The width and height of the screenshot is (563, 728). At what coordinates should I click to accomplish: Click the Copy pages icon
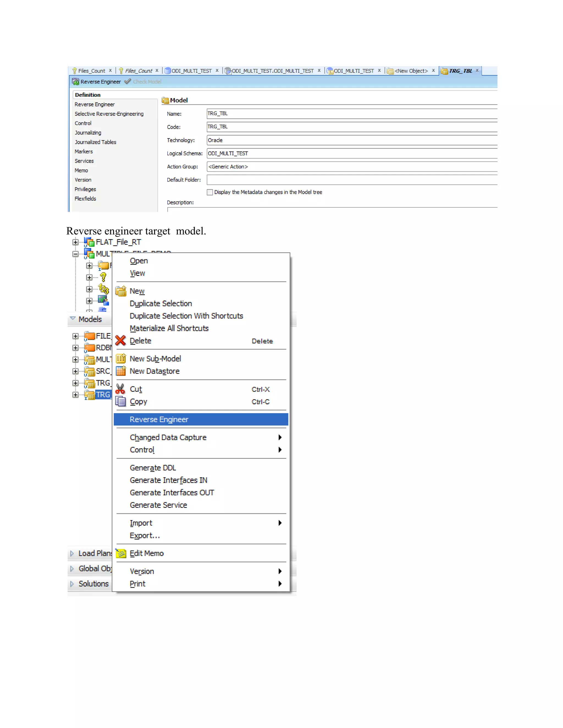pos(120,402)
